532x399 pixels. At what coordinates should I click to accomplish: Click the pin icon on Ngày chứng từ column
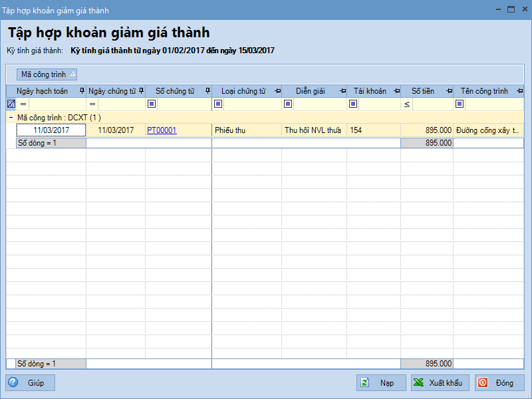click(x=141, y=91)
